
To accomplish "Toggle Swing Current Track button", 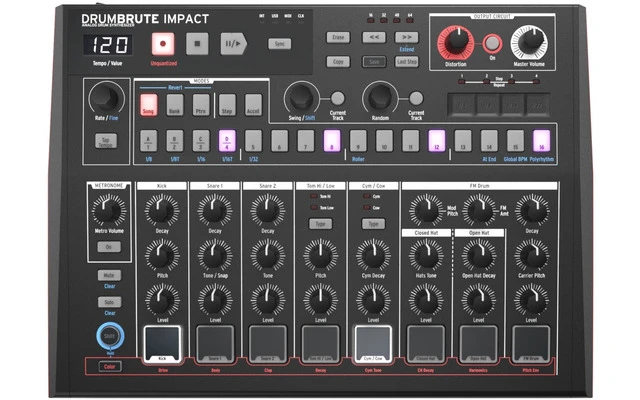I will pos(338,98).
